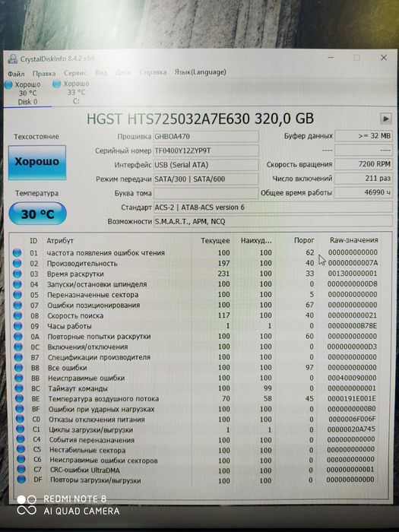The height and width of the screenshot is (532, 399).
Task: Select the 'частота появления ошибок чтения' attribute text
Action: click(x=106, y=253)
